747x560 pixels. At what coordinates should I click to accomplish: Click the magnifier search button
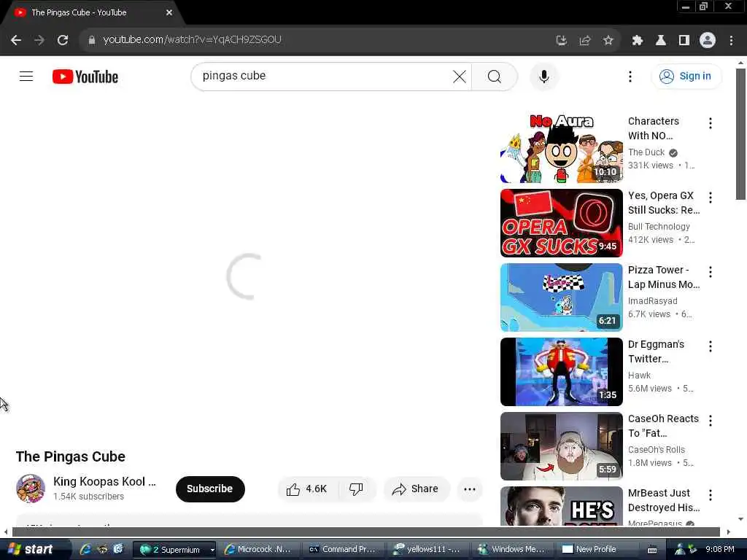(x=495, y=76)
